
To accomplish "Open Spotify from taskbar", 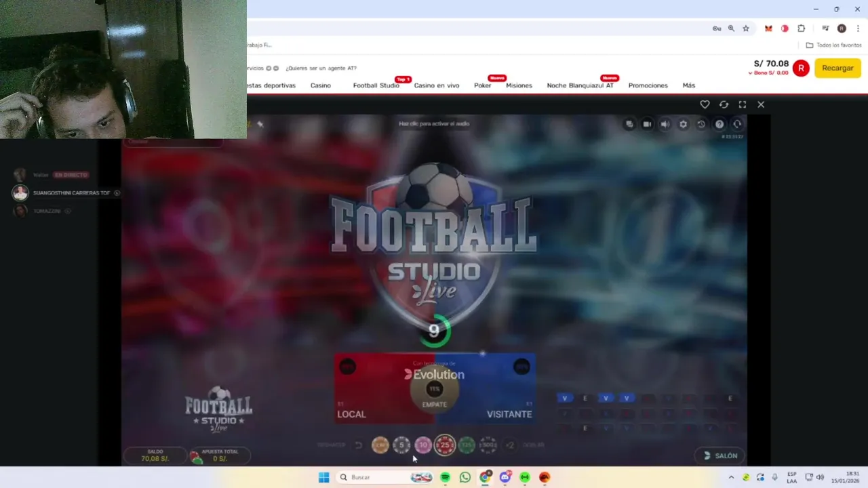I will pos(445,477).
